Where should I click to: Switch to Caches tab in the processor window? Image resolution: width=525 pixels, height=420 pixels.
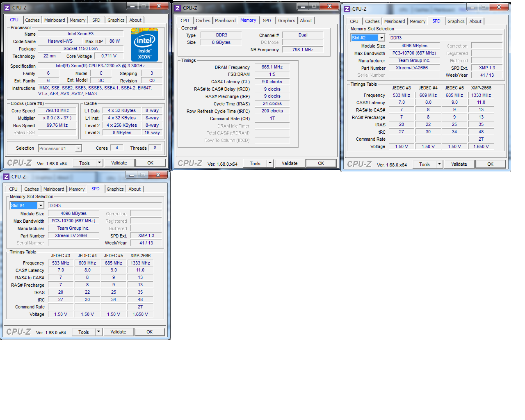[x=32, y=20]
